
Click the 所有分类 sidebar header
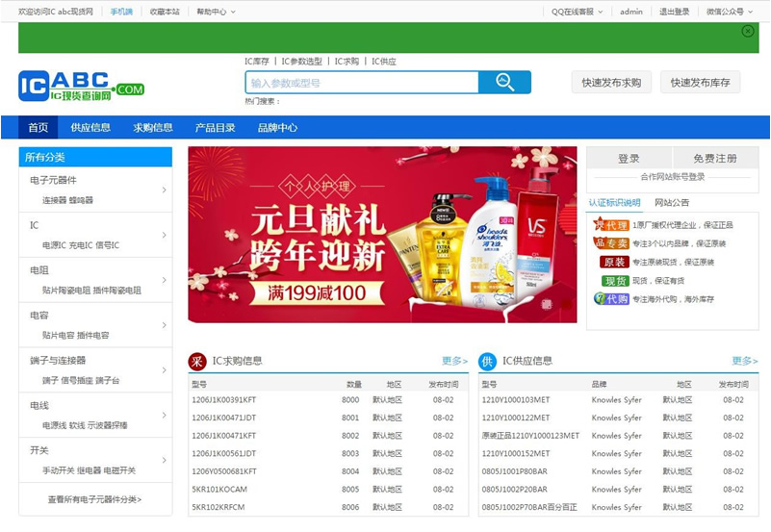pos(95,157)
